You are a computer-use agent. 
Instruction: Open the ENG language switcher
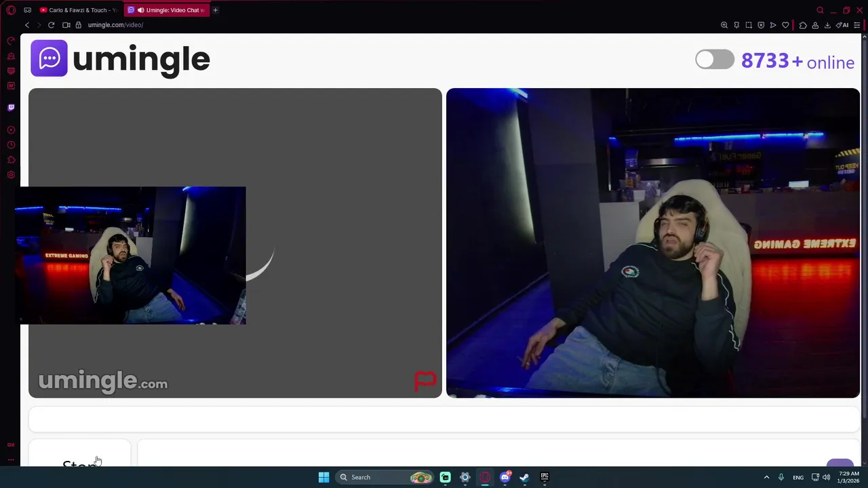pyautogui.click(x=798, y=477)
